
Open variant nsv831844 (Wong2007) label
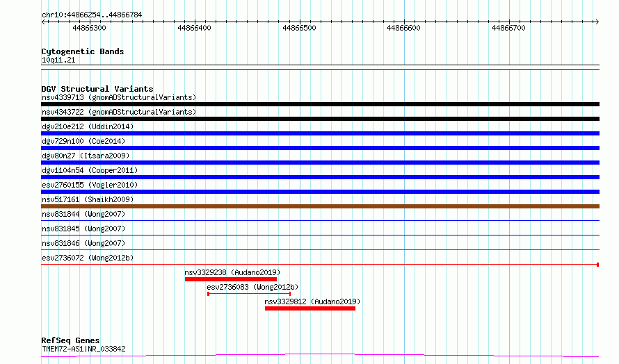pos(83,214)
